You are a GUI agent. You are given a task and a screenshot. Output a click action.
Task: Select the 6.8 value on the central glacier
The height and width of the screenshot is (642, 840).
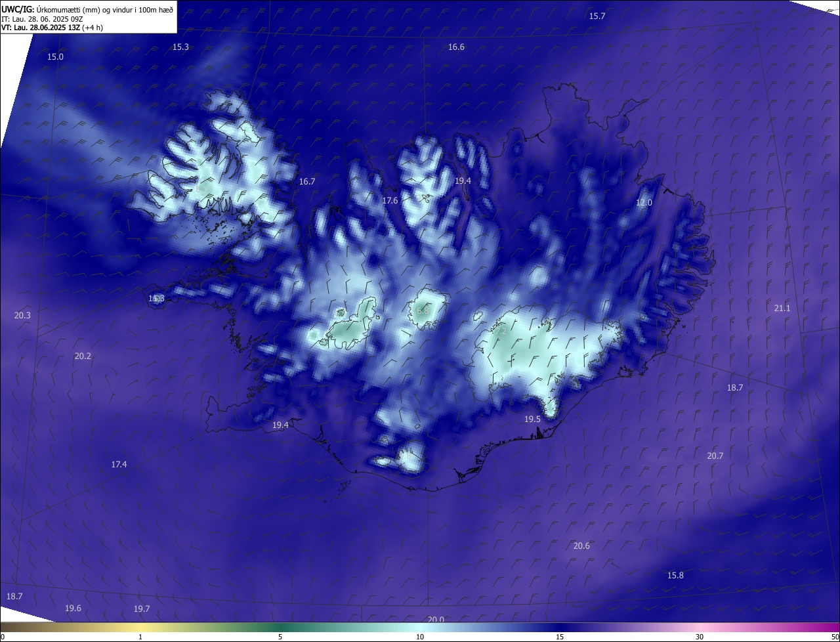coord(423,310)
